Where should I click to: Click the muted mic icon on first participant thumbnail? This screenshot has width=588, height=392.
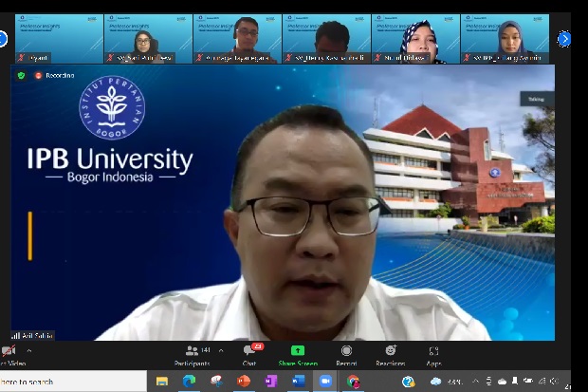tap(22, 58)
